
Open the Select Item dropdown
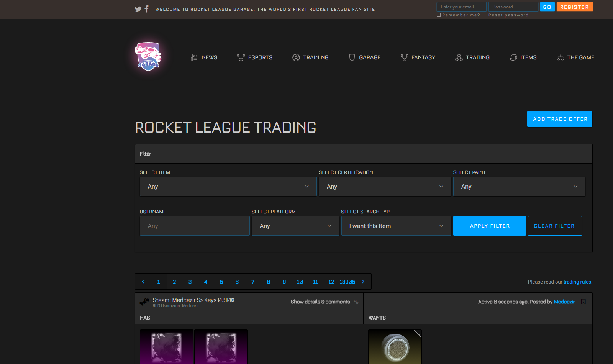(x=228, y=187)
